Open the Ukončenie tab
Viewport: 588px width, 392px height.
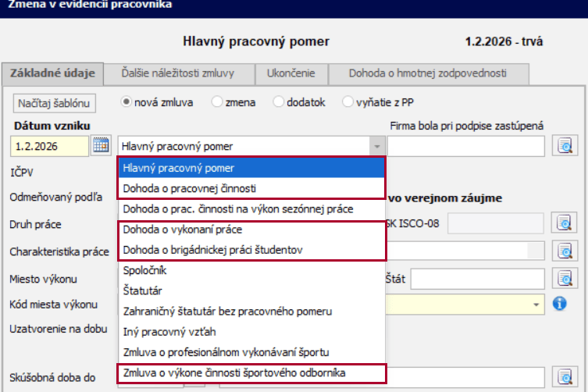tap(291, 73)
